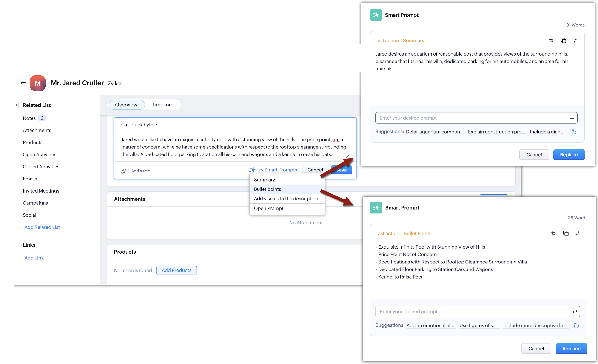Click the Add Products button
The width and height of the screenshot is (598, 364).
(x=177, y=270)
